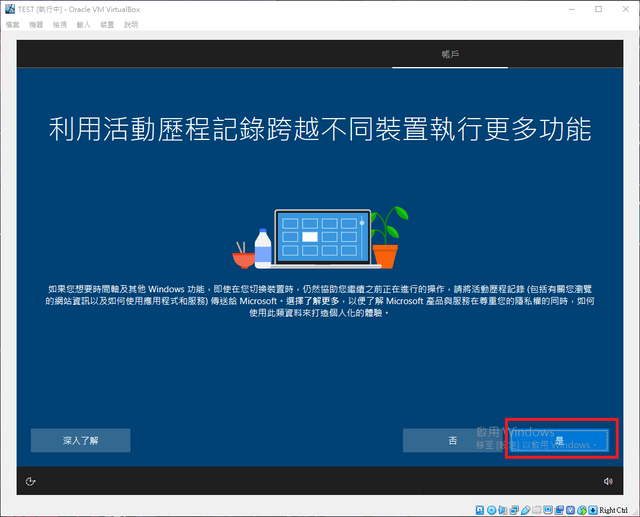Click the mouse integration status icon
Image resolution: width=640 pixels, height=517 pixels.
click(582, 510)
